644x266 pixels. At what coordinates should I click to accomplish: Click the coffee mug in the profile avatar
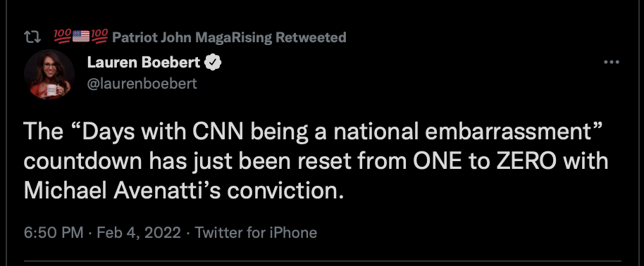(52, 90)
